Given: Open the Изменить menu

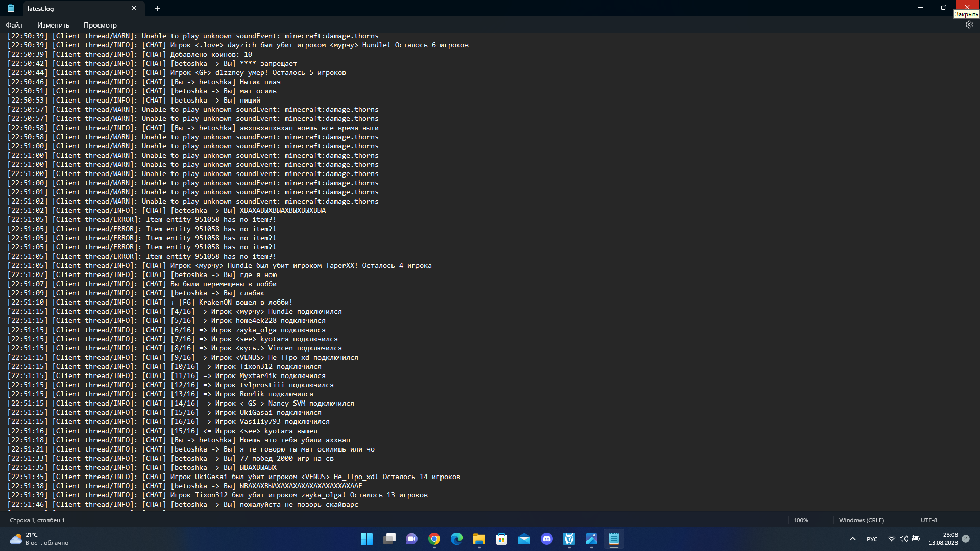Looking at the screenshot, I should (53, 25).
